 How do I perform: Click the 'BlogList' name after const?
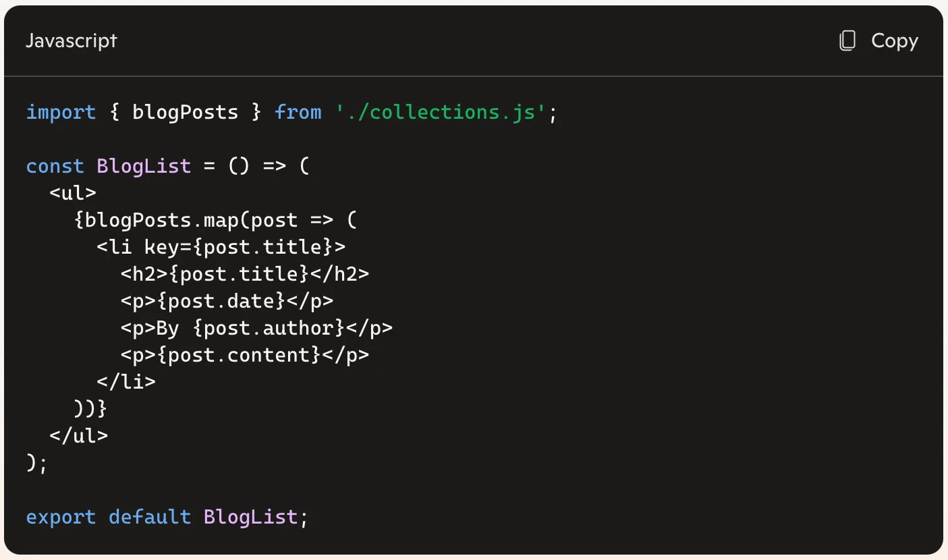[144, 166]
